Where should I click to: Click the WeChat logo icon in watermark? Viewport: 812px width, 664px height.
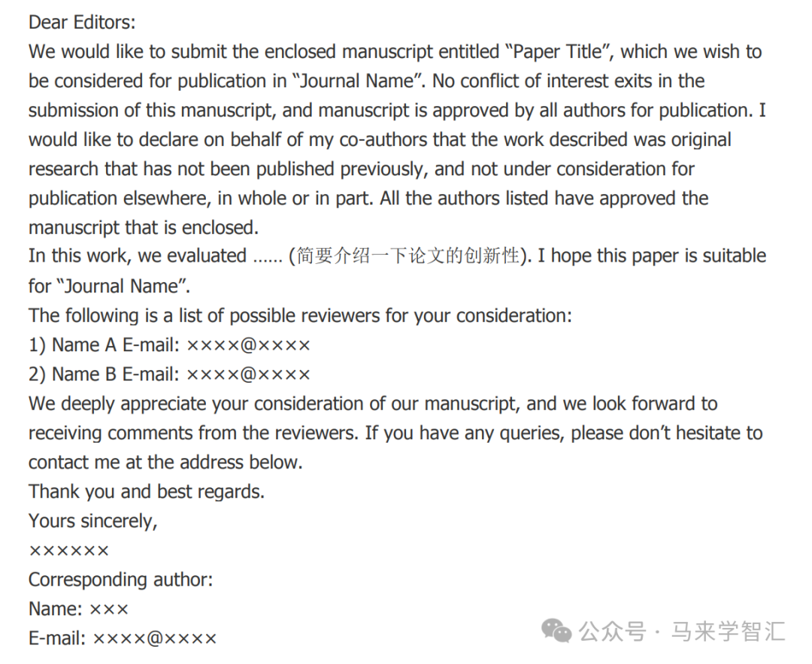tap(556, 631)
